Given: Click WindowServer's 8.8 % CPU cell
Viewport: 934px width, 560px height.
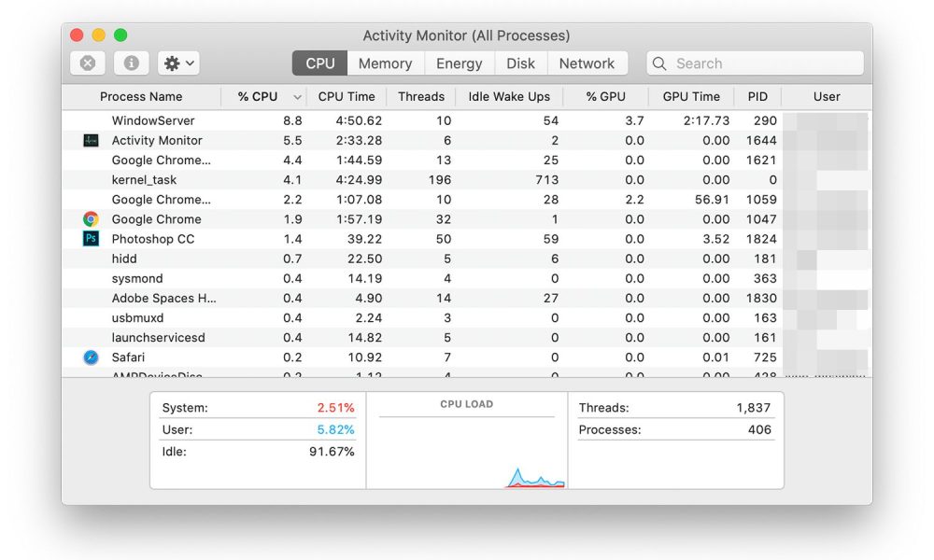Looking at the screenshot, I should tap(292, 120).
